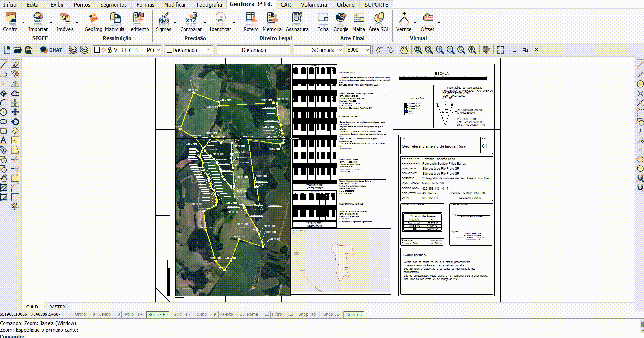Viewport: 644px width, 338px height.
Task: Click the zoom out magnifier
Action: (450, 50)
